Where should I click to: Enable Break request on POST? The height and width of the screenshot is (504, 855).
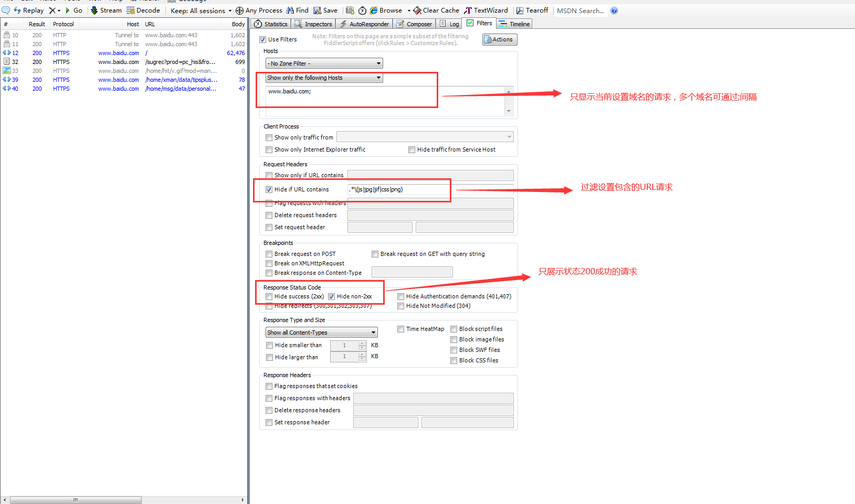(x=269, y=254)
